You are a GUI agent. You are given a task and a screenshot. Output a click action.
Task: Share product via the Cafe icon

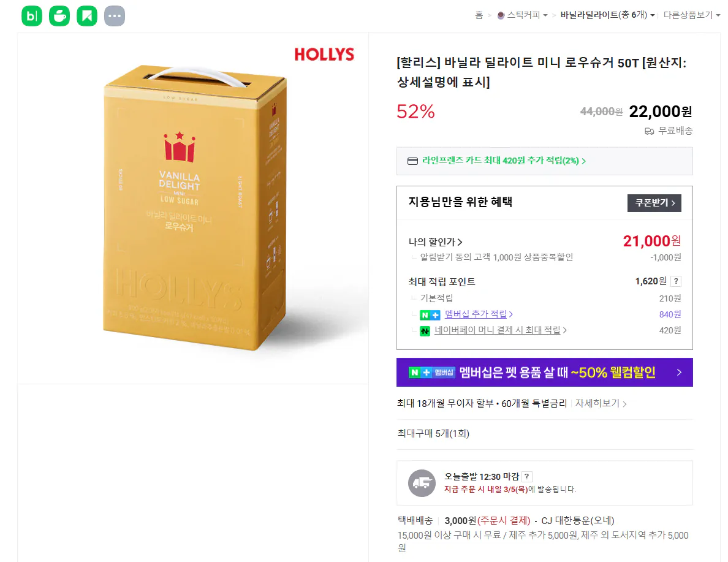pyautogui.click(x=59, y=15)
